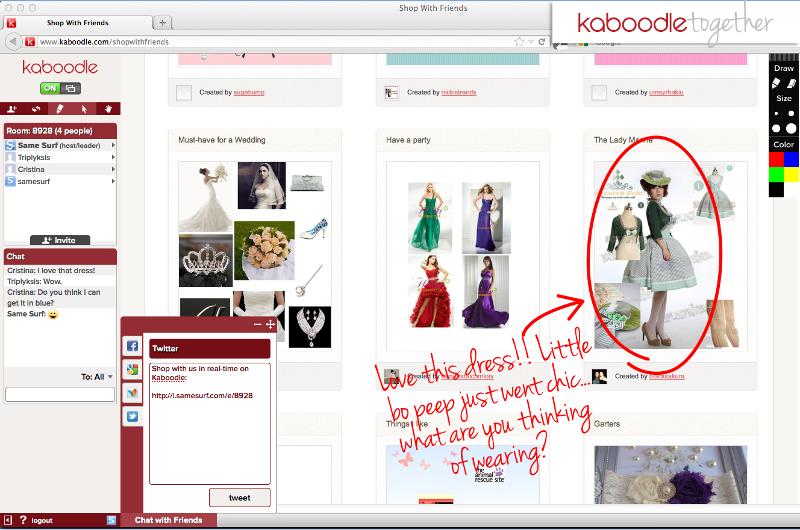Select the 'Shop With Friends' browser tab
The image size is (800, 530).
[78, 23]
